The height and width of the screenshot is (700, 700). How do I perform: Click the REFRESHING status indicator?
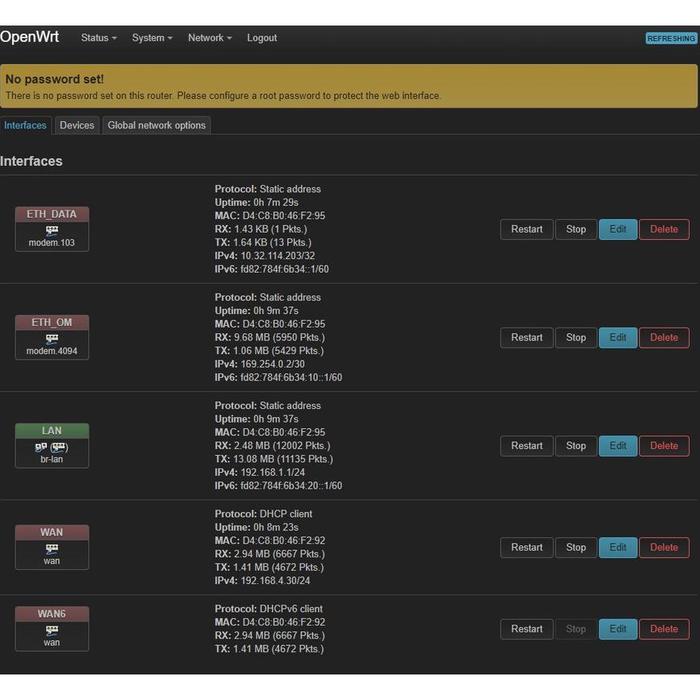point(671,38)
